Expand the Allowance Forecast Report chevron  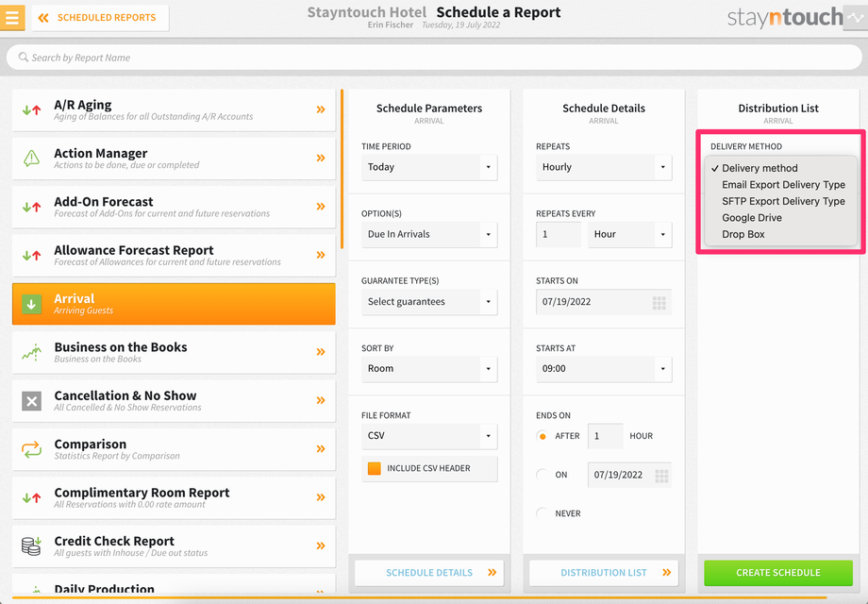click(321, 255)
